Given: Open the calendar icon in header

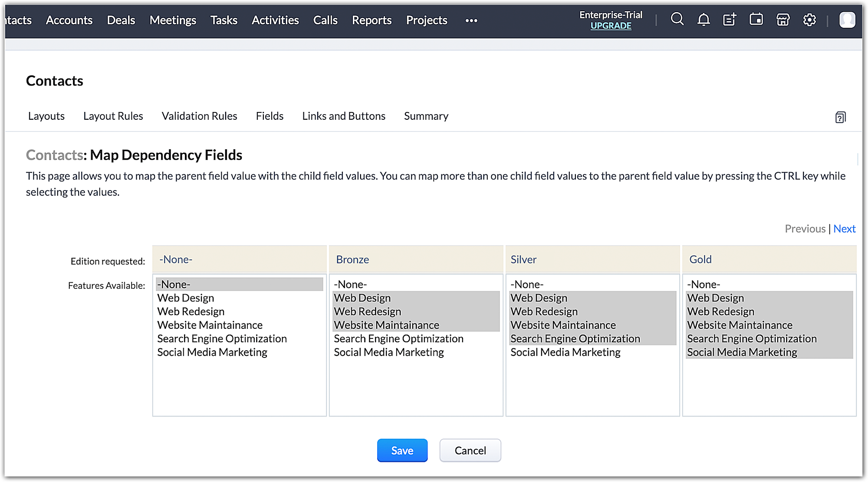Looking at the screenshot, I should pyautogui.click(x=756, y=20).
